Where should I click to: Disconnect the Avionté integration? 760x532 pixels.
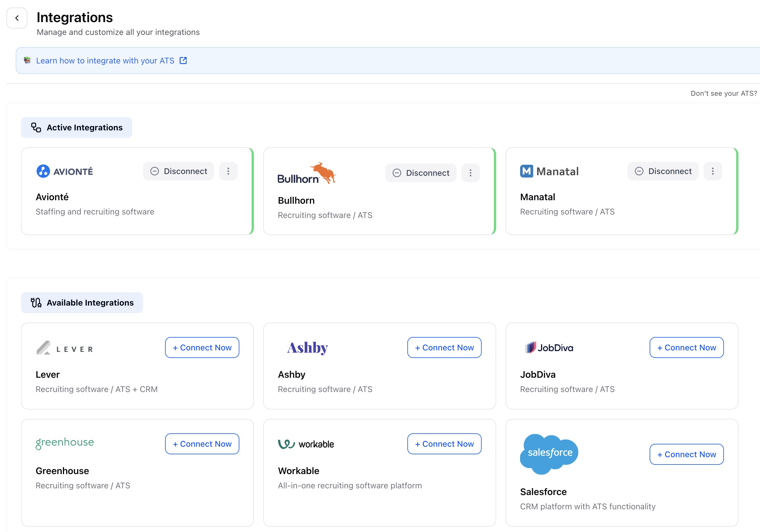pyautogui.click(x=179, y=171)
